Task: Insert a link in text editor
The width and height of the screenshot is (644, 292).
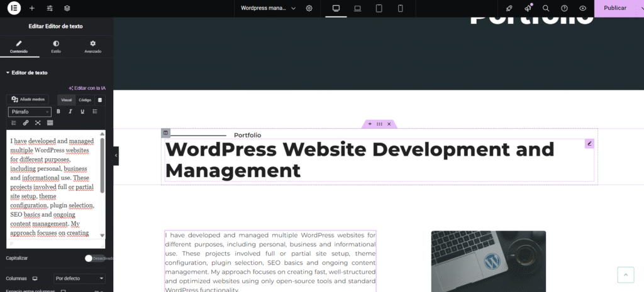Action: tap(26, 122)
